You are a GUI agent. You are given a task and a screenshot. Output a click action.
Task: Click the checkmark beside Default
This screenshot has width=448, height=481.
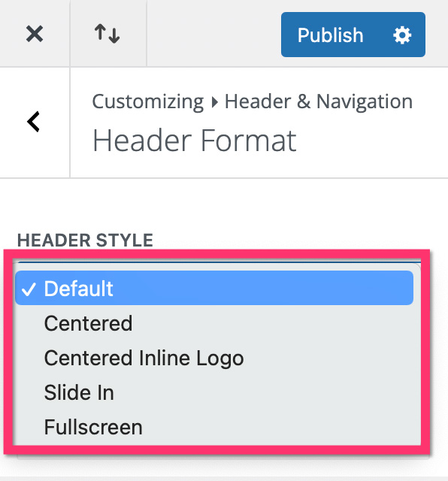point(29,289)
